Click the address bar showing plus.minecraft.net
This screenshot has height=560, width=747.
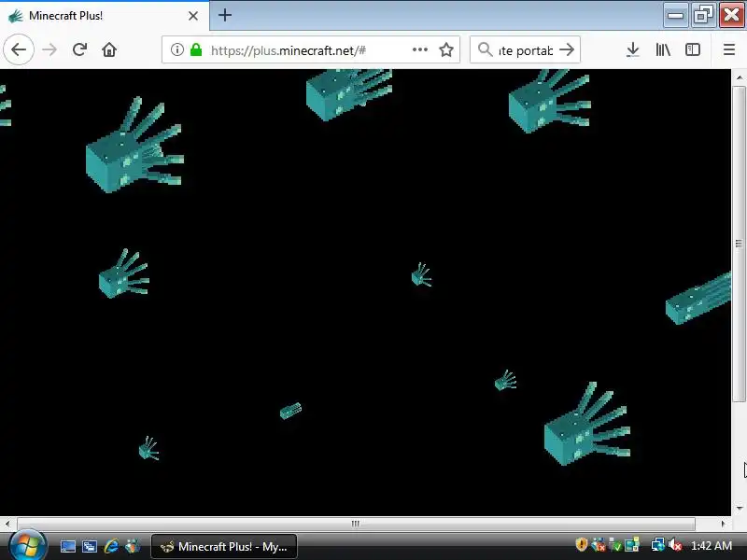[x=310, y=49]
